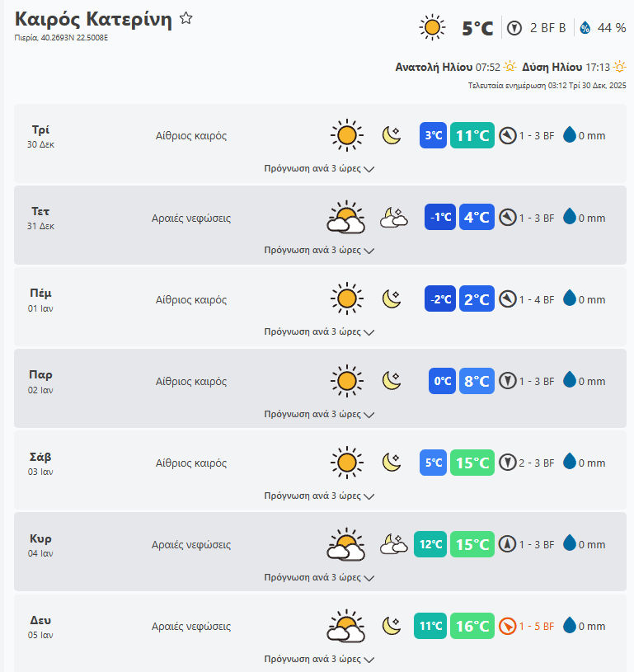Screen dimensions: 634x672
Task: Show 3-hour forecast for Κυρ 04 Ιαν
Action: click(x=319, y=577)
